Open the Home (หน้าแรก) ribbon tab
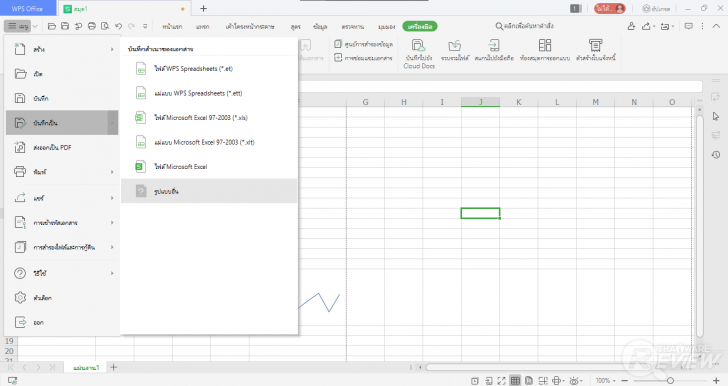The image size is (728, 386). coord(172,26)
